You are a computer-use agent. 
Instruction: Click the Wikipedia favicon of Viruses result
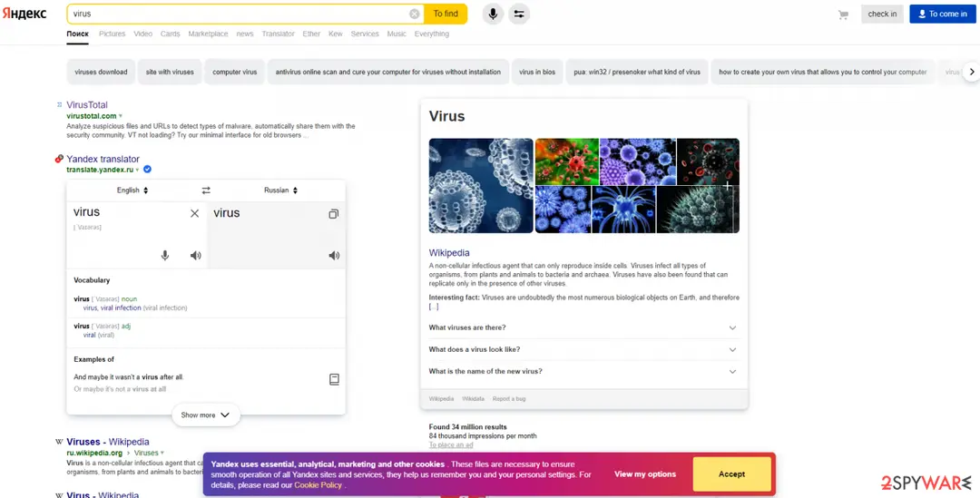click(x=59, y=442)
